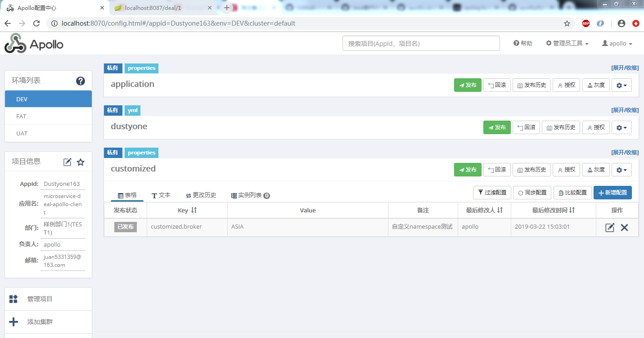Publish the application namespace
The height and width of the screenshot is (338, 644).
pos(468,85)
